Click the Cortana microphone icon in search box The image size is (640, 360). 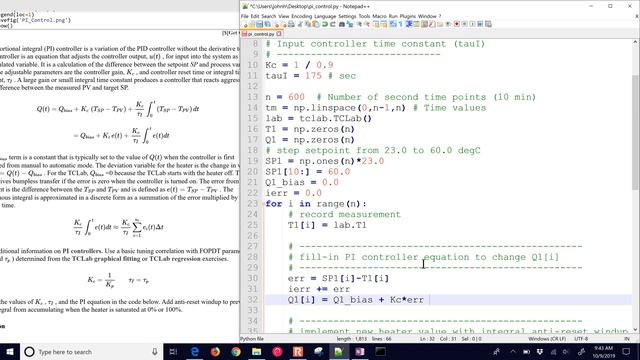coord(155,351)
